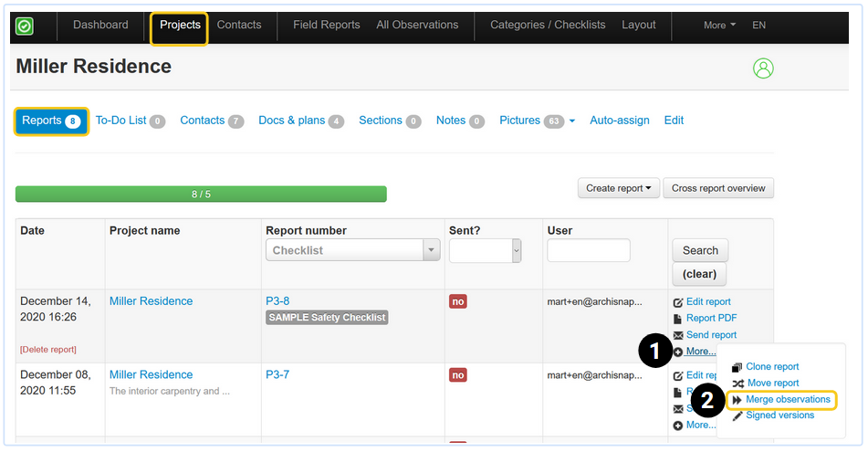Open the Sent? filter dropdown
This screenshot has height=452, width=868.
tap(485, 251)
